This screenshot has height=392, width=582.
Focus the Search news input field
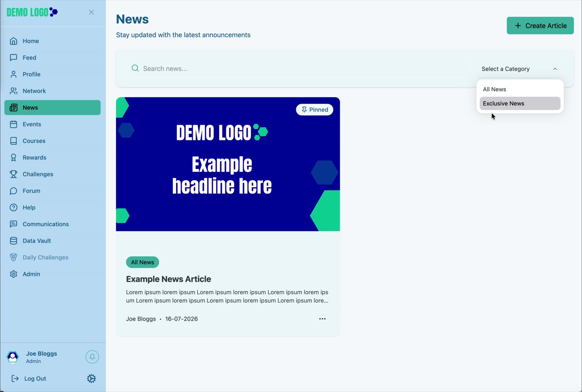coord(298,69)
